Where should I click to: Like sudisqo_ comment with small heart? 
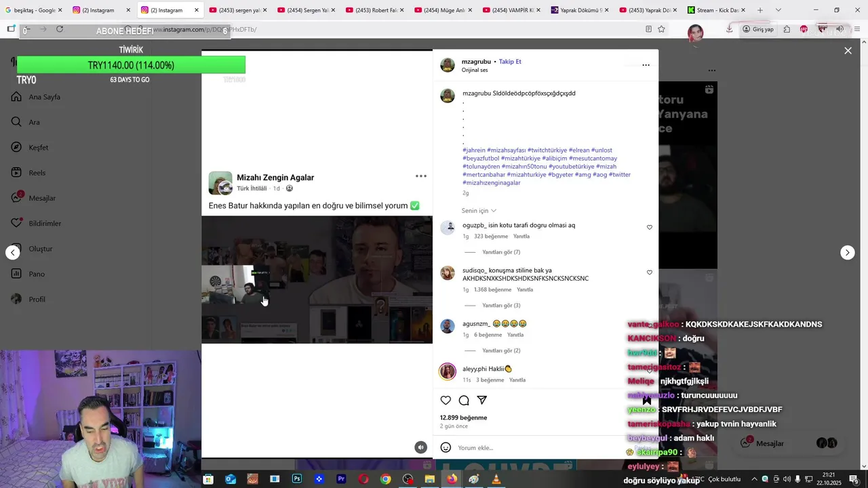[649, 272]
